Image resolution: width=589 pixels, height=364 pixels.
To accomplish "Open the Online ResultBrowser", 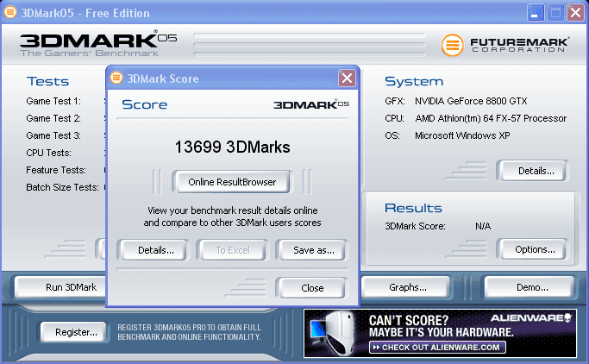I will click(x=232, y=182).
